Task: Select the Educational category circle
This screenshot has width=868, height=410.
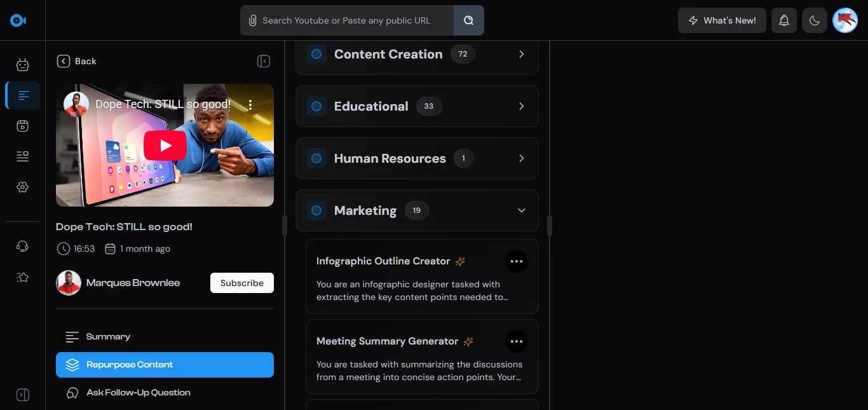Action: click(x=316, y=107)
